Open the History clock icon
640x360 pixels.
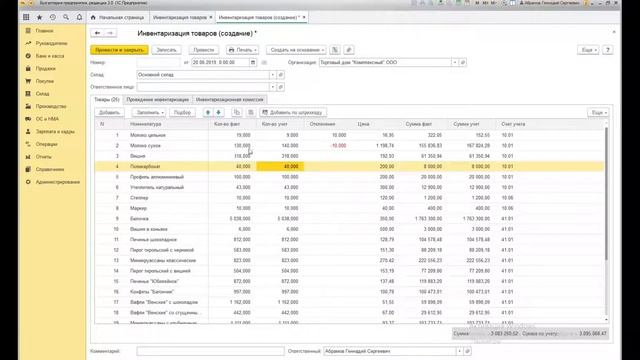pos(53,18)
